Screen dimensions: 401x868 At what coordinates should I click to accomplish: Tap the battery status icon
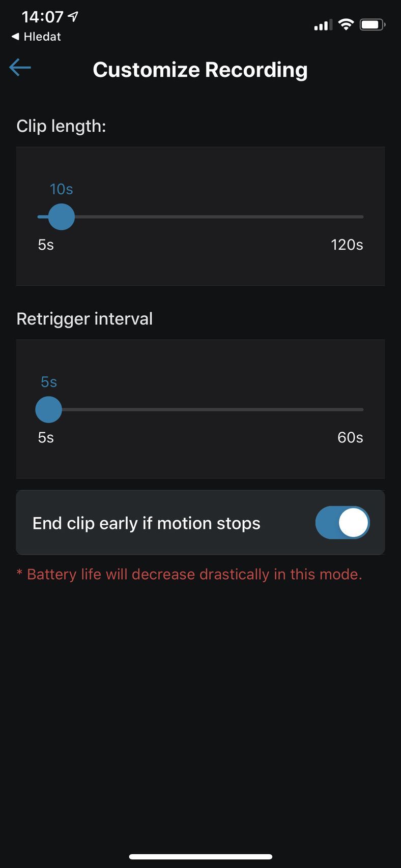pyautogui.click(x=373, y=24)
